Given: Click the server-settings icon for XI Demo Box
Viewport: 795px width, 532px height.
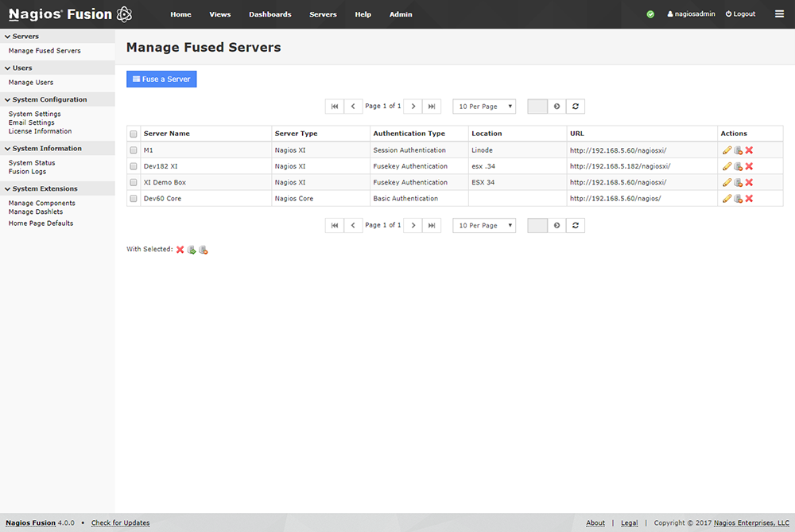Looking at the screenshot, I should (x=739, y=182).
